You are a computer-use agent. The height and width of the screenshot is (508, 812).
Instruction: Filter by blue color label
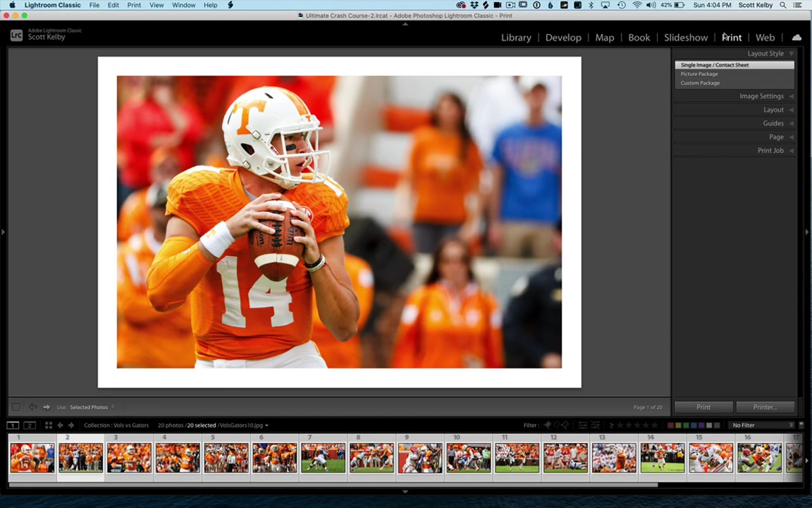pyautogui.click(x=694, y=425)
